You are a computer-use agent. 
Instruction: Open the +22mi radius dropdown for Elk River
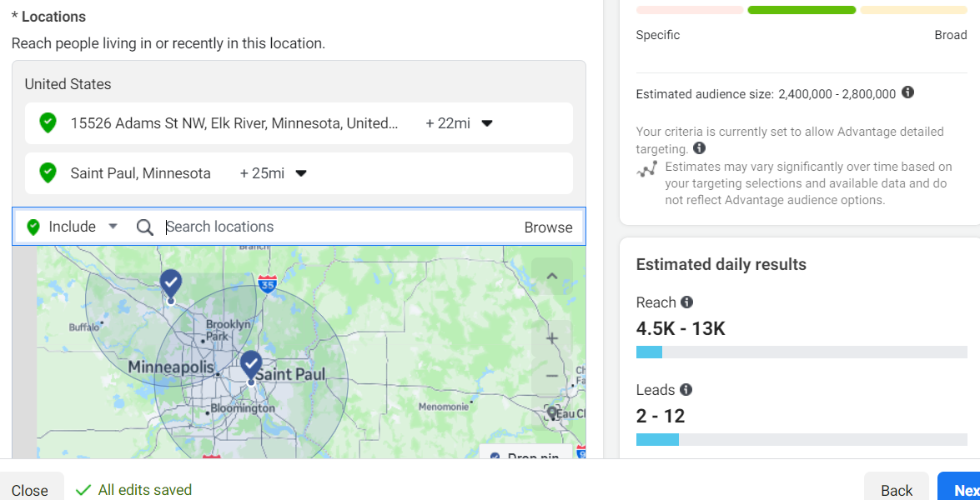coord(487,123)
